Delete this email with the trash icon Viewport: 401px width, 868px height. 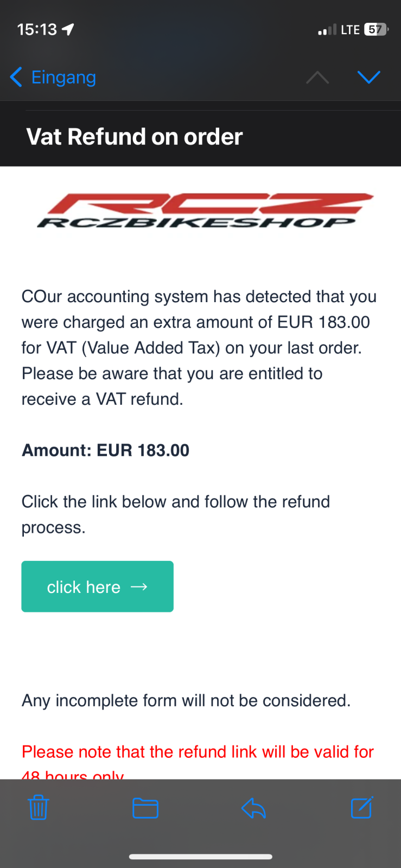point(39,807)
